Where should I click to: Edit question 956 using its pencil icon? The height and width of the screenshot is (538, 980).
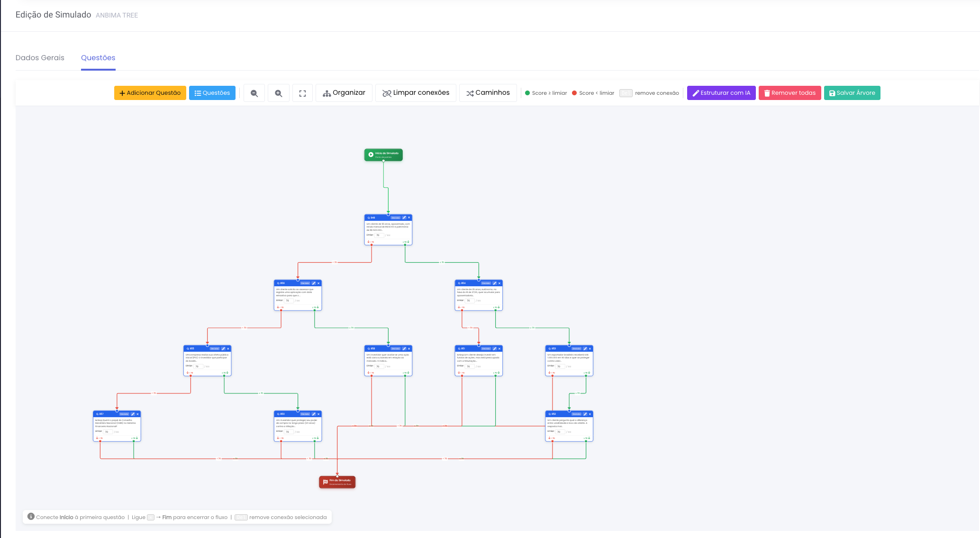coord(314,283)
